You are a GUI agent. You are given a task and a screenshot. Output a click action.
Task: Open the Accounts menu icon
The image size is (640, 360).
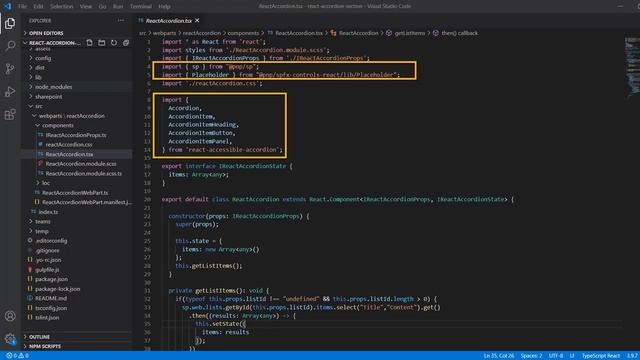(x=10, y=316)
